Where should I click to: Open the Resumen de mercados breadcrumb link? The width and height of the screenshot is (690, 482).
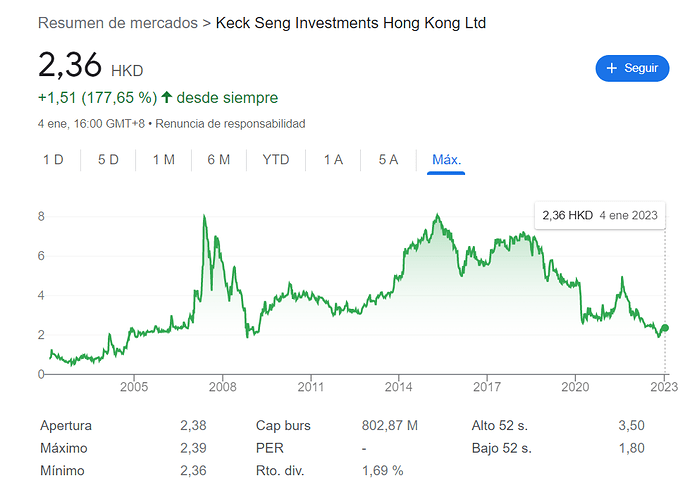(x=117, y=22)
